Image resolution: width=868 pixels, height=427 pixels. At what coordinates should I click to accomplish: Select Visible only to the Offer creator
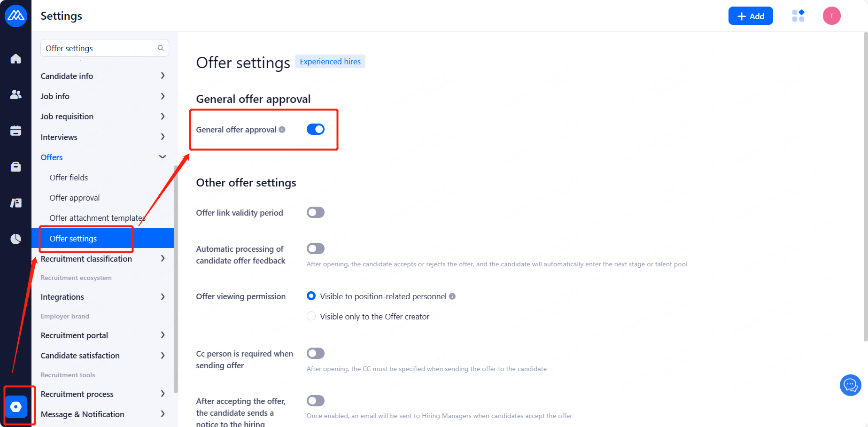coord(311,316)
